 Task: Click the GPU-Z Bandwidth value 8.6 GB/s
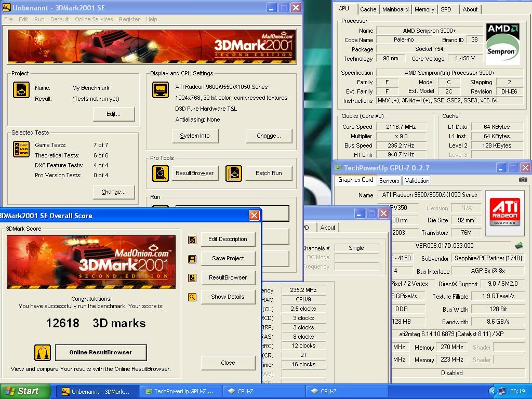click(x=498, y=322)
